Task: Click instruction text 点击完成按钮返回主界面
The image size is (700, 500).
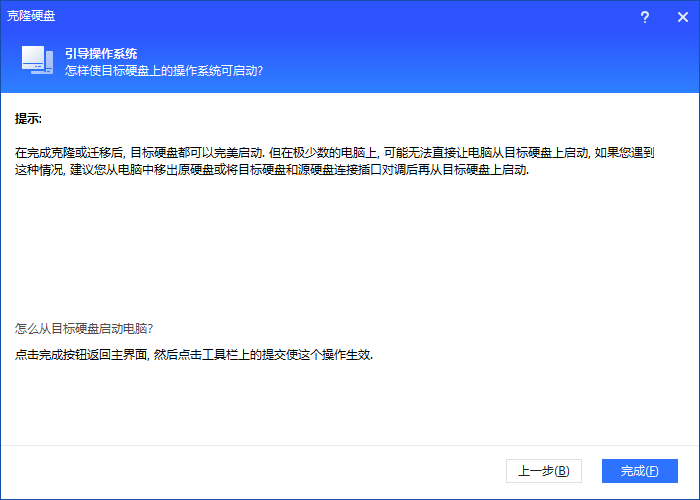Action: pos(194,354)
